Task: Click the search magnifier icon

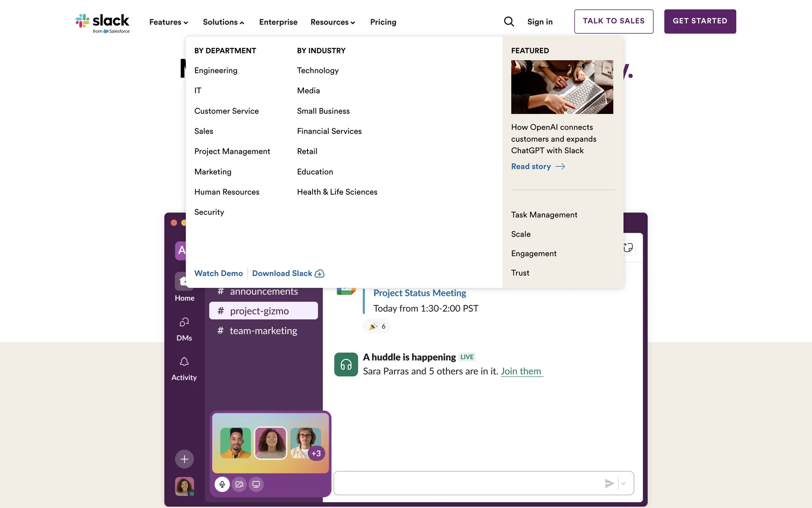Action: tap(509, 22)
